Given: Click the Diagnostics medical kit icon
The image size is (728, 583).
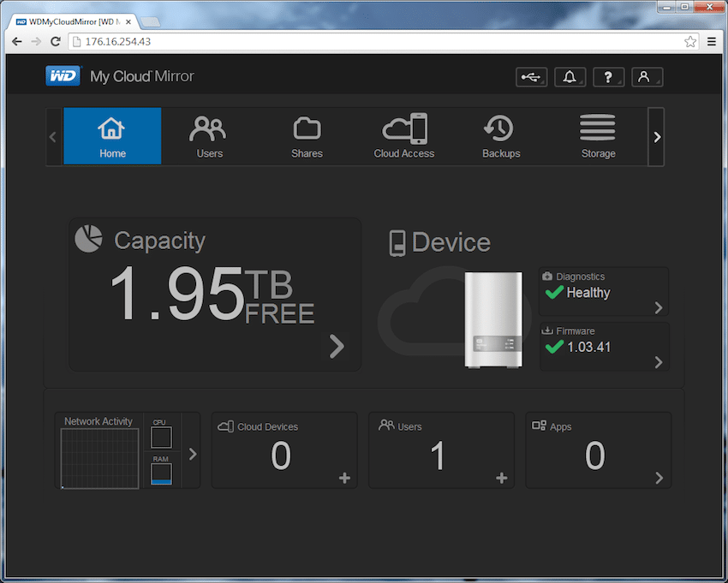Looking at the screenshot, I should [547, 277].
